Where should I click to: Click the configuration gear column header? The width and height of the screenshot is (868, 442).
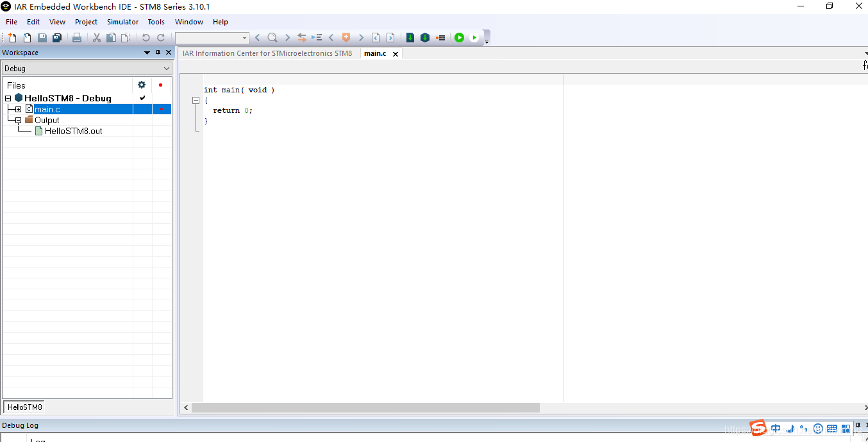click(142, 85)
